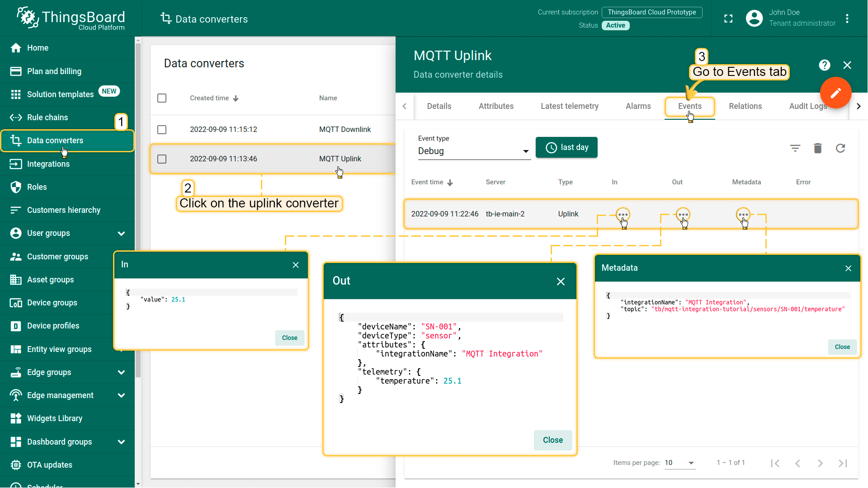The width and height of the screenshot is (868, 488).
Task: Close the In dialog with Close button
Action: pyautogui.click(x=289, y=338)
